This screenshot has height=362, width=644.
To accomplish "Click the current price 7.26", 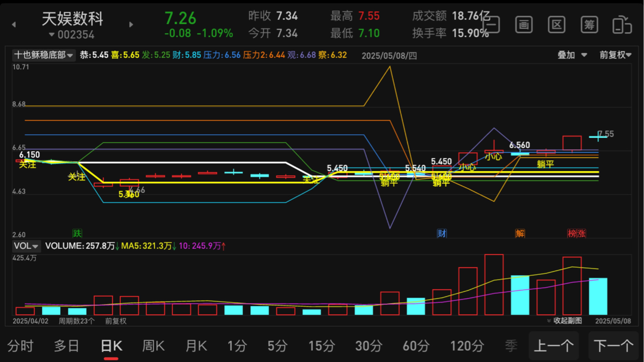I will [181, 18].
